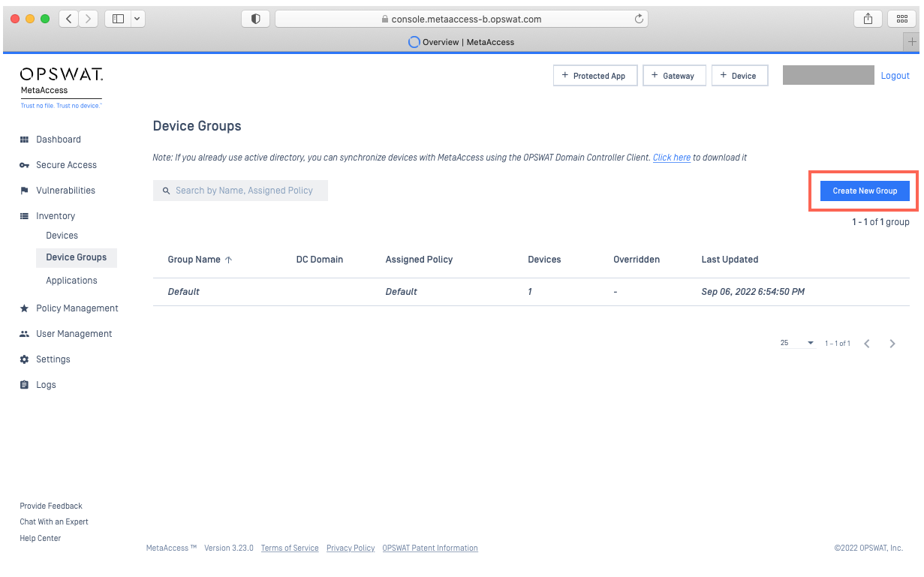Click Safari's share icon in toolbar

click(x=868, y=20)
